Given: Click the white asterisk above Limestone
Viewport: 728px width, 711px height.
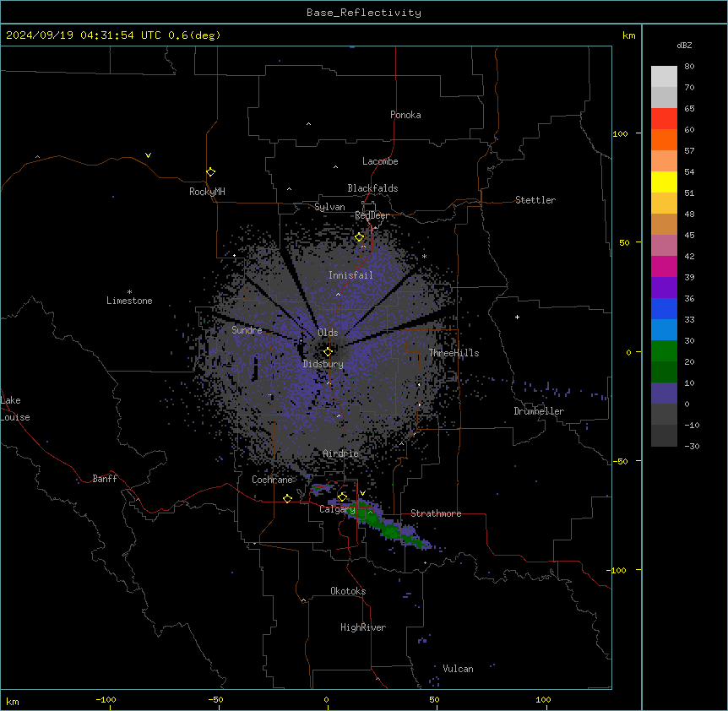Looking at the screenshot, I should [129, 292].
